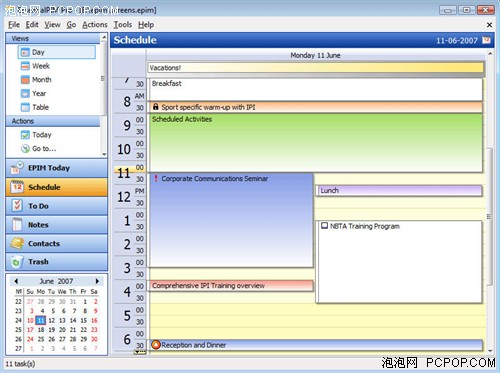Switch to Week view icon
The width and height of the screenshot is (500, 373).
click(x=25, y=66)
